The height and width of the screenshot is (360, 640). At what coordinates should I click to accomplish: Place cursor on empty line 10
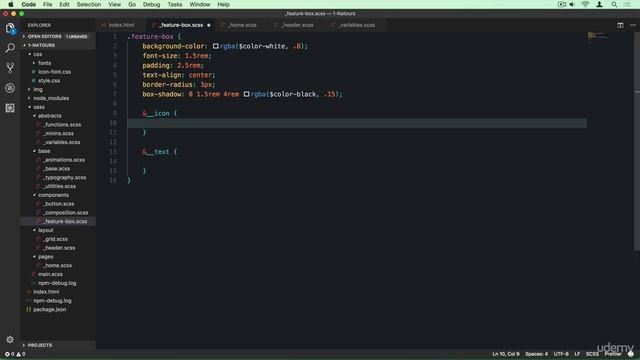(x=357, y=123)
